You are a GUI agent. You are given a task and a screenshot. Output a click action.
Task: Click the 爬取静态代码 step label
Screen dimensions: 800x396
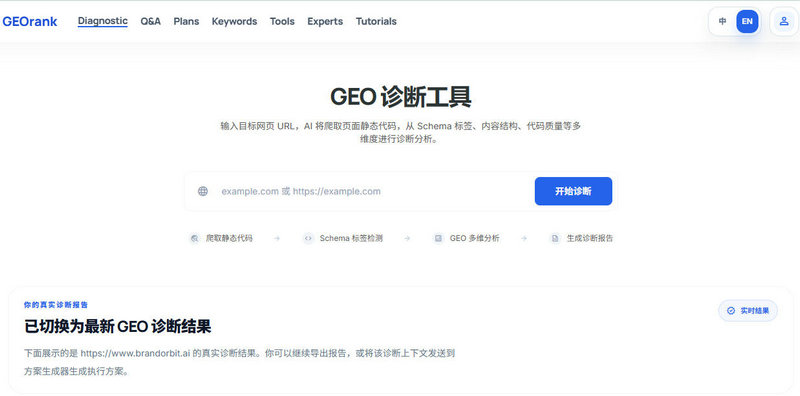click(x=229, y=238)
